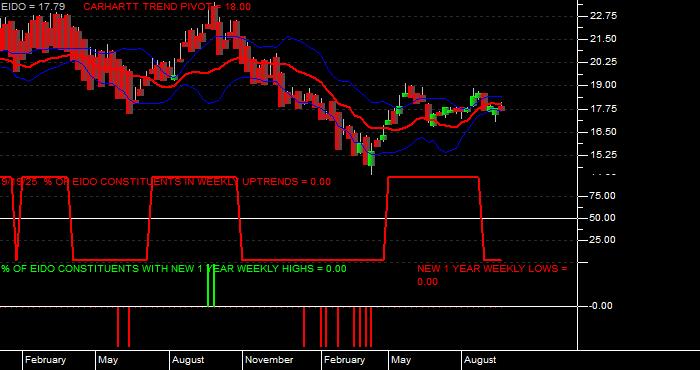Image resolution: width=700 pixels, height=370 pixels.
Task: Click the -0.00 axis value
Action: point(601,306)
